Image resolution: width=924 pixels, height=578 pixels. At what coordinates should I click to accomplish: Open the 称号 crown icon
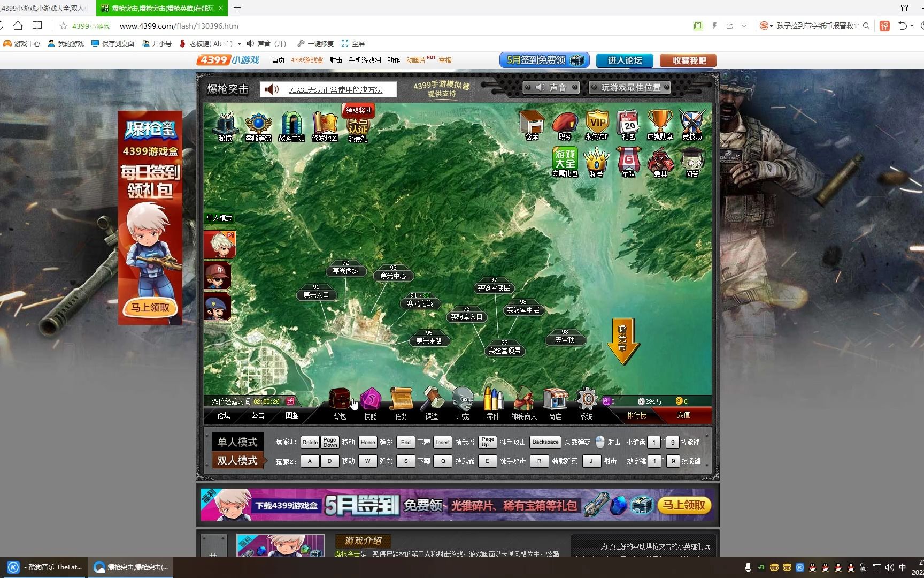[x=596, y=162]
